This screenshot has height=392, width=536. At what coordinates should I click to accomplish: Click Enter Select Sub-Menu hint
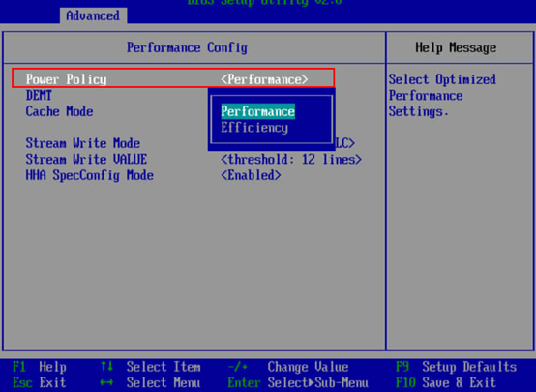pyautogui.click(x=298, y=382)
